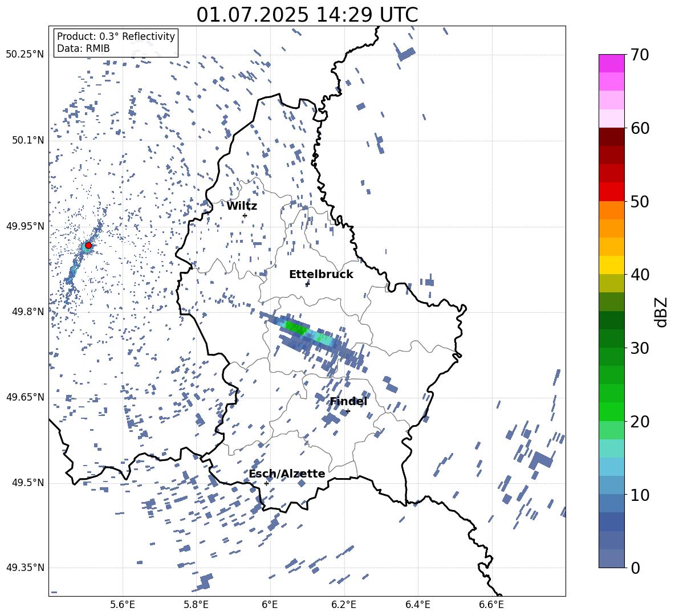Click the Wiltz city label

(242, 206)
